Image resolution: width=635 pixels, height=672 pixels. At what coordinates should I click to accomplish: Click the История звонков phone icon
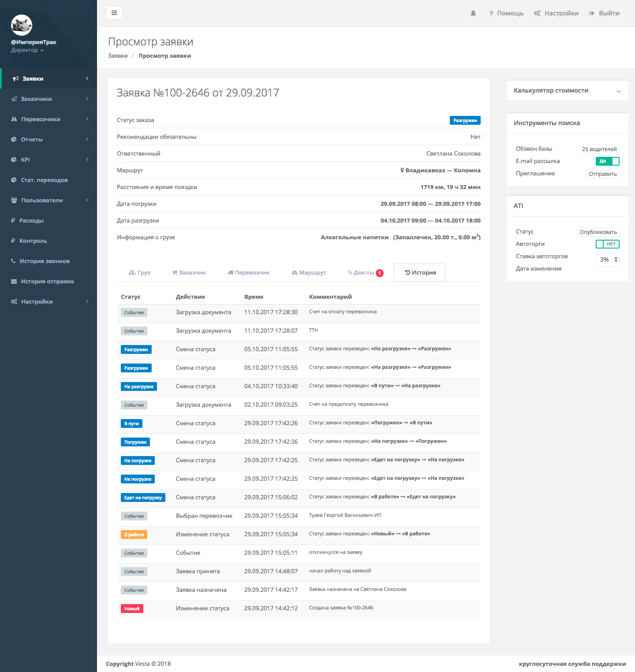(x=13, y=261)
